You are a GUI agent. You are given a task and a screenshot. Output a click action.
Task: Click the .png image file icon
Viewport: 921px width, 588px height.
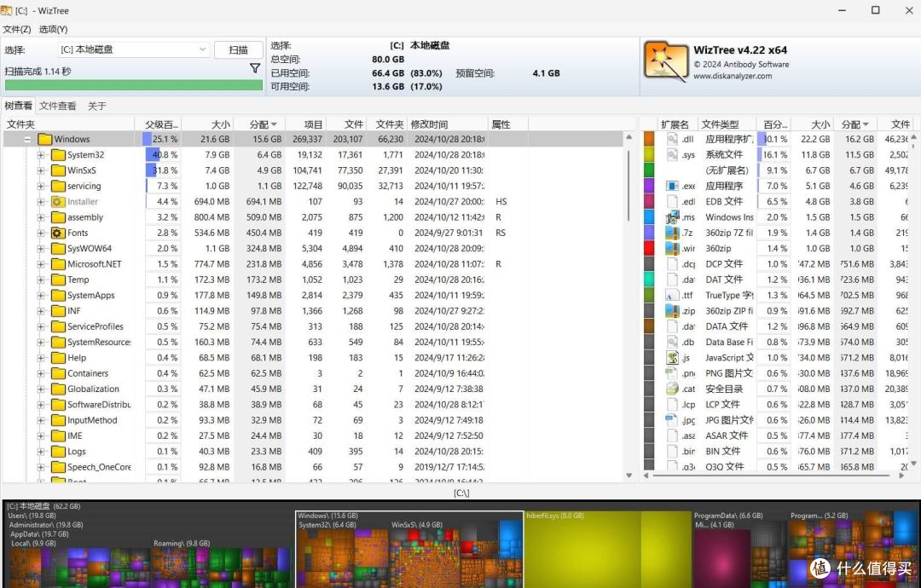pos(673,373)
